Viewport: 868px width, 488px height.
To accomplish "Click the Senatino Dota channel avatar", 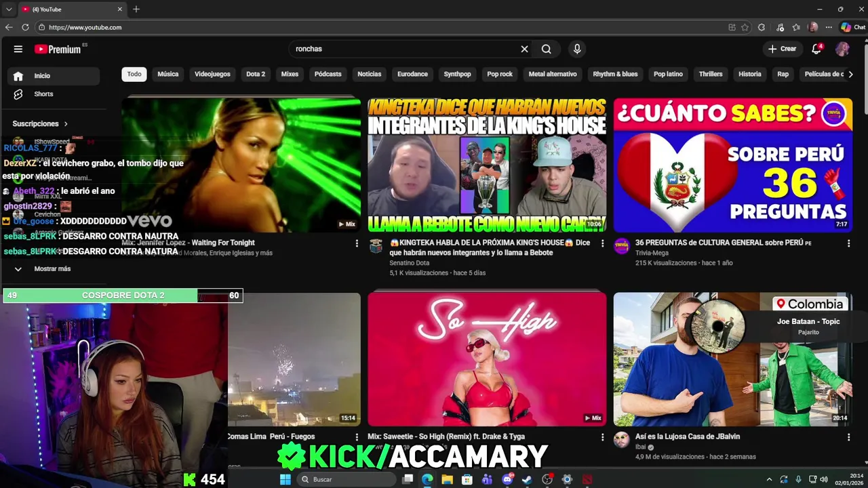I will pyautogui.click(x=376, y=245).
